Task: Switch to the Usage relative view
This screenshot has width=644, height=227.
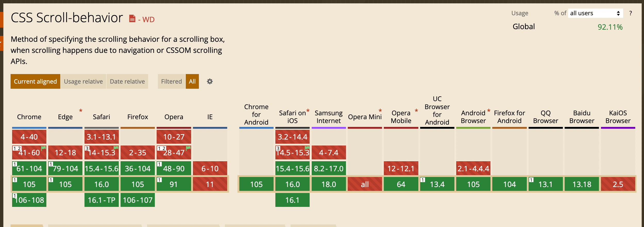Action: (83, 81)
